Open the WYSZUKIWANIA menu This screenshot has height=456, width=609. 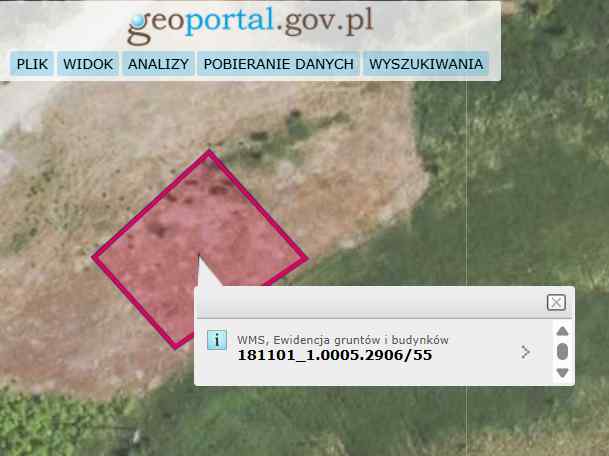426,65
